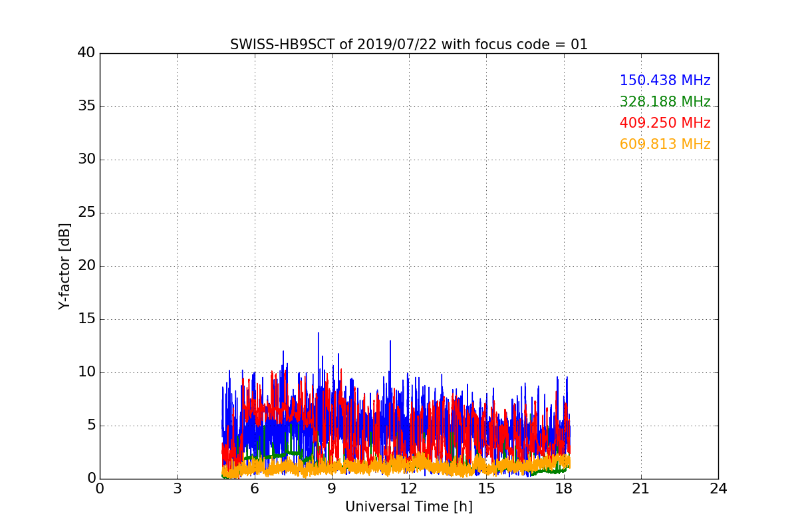This screenshot has height=532, width=798.
Task: Select the 409.250 MHz legend label
Action: (x=665, y=123)
